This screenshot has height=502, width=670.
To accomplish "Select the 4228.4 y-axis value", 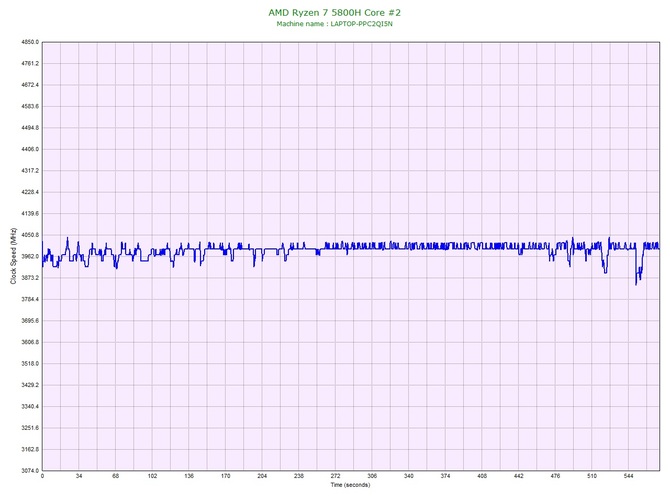I will point(30,192).
